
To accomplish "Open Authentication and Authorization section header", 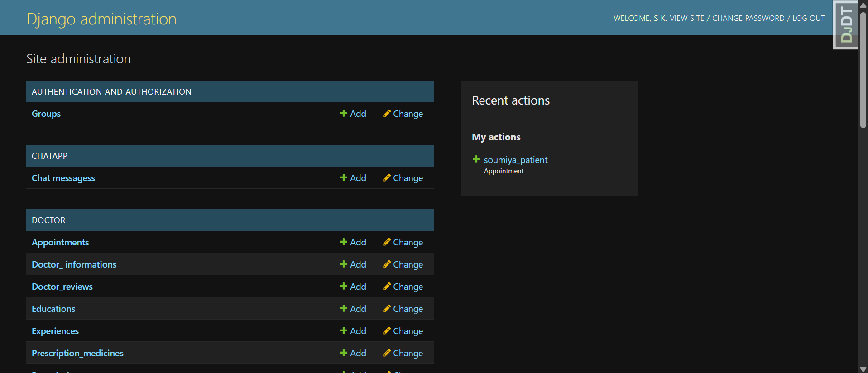I will 111,91.
